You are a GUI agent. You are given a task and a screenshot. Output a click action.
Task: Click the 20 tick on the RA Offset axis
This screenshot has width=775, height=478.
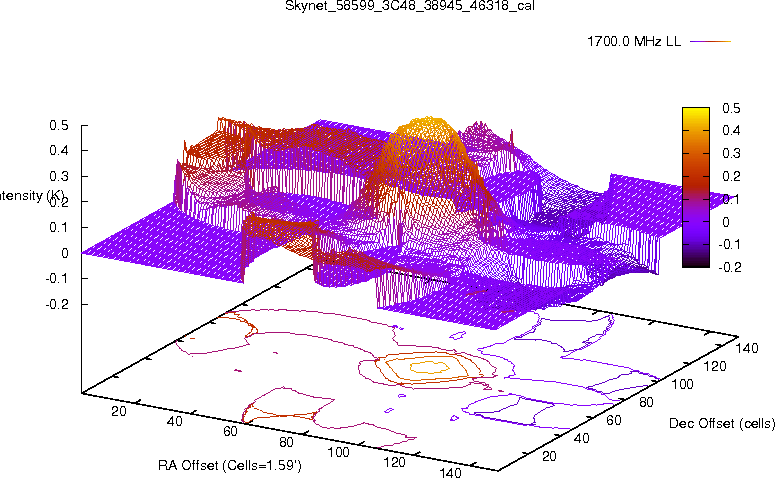pos(119,411)
